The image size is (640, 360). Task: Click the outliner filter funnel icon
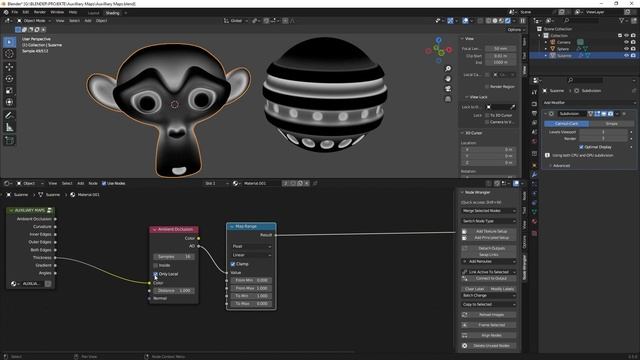click(622, 20)
